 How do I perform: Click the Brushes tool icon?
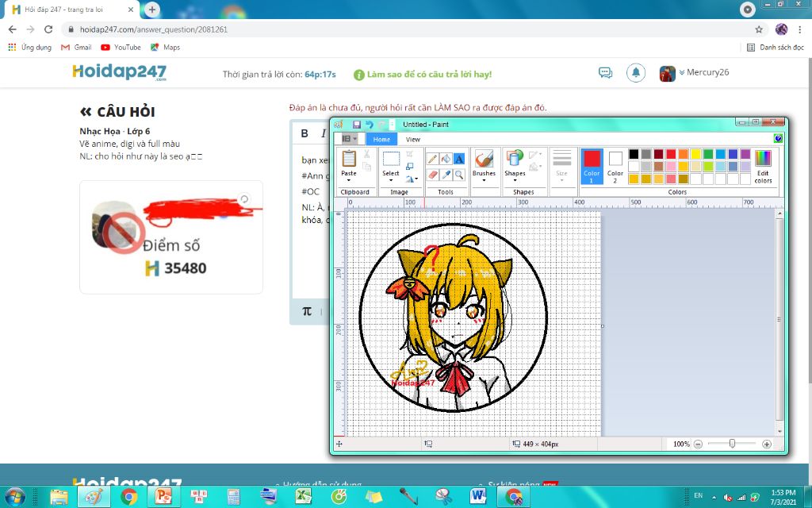click(484, 158)
